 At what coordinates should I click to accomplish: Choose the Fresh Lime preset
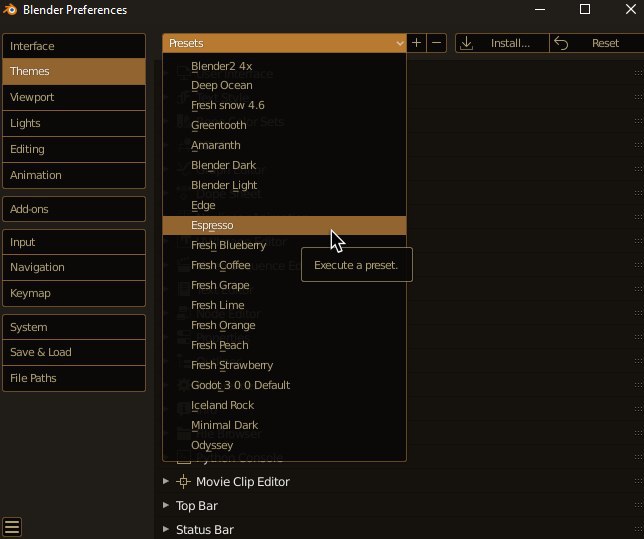pyautogui.click(x=284, y=305)
